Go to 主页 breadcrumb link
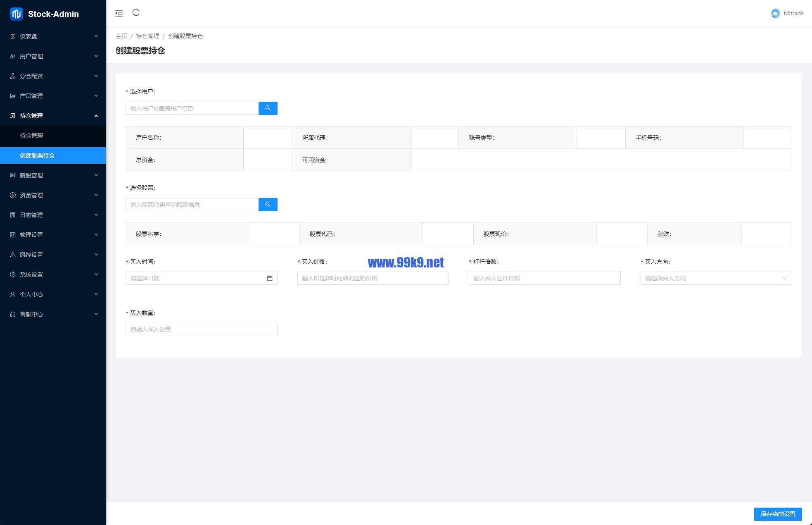The height and width of the screenshot is (525, 812). (x=121, y=36)
